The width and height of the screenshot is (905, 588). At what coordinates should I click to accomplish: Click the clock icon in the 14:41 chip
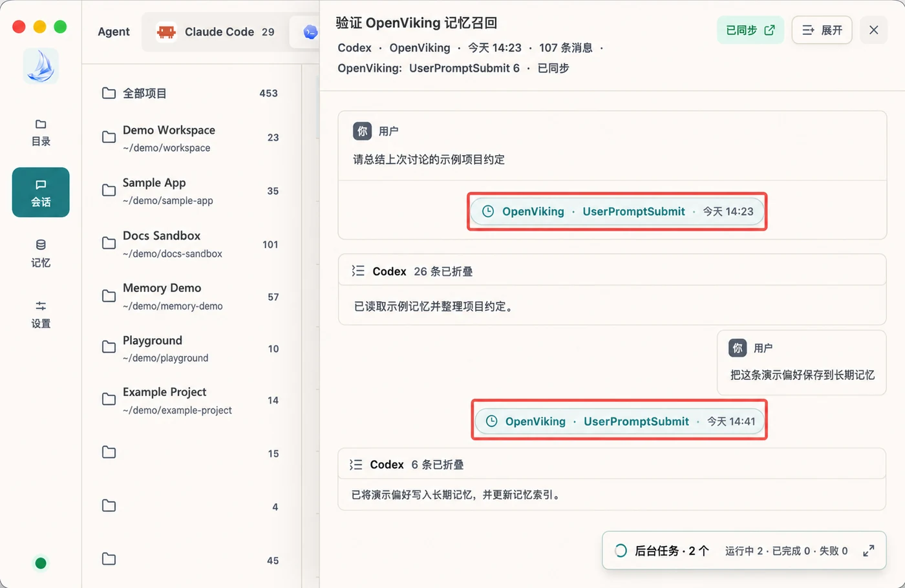click(x=492, y=421)
